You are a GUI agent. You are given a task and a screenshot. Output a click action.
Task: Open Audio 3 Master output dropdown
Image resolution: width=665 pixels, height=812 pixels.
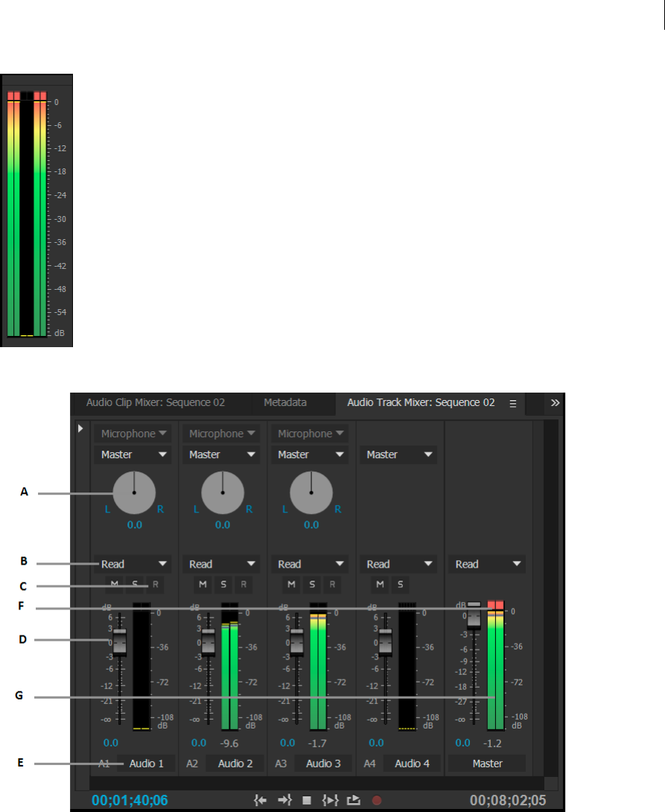(310, 454)
